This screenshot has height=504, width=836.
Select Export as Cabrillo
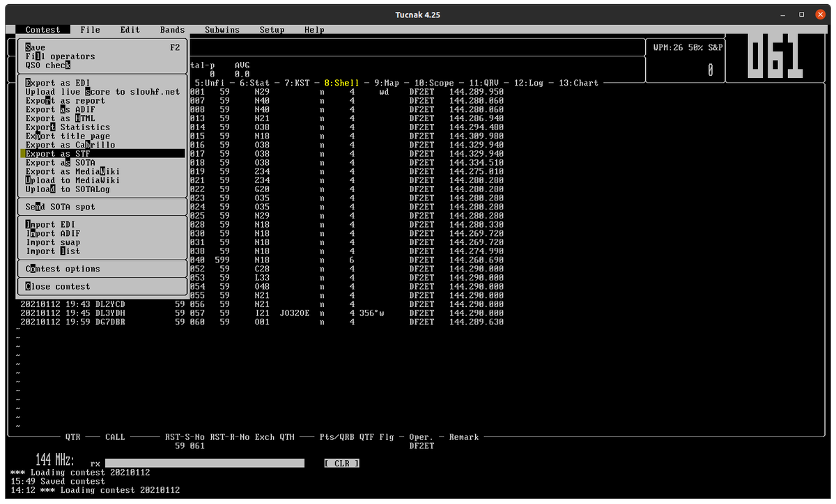(103, 145)
